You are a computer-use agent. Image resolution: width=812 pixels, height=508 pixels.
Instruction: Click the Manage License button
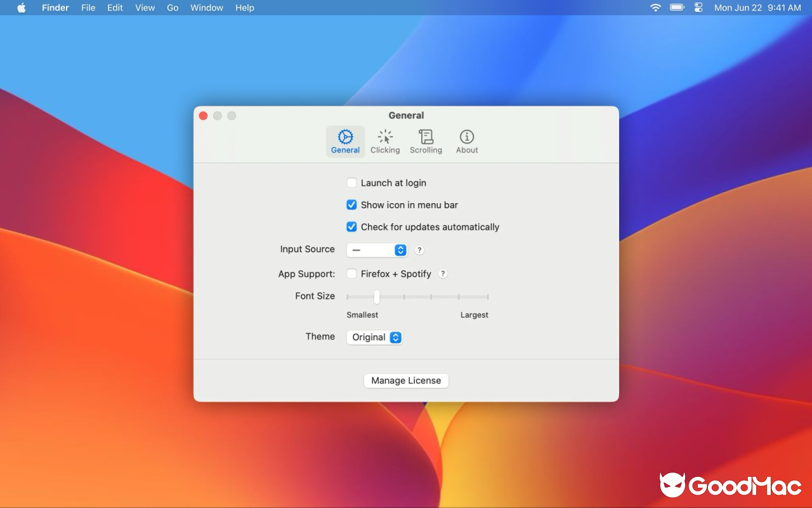pos(406,380)
